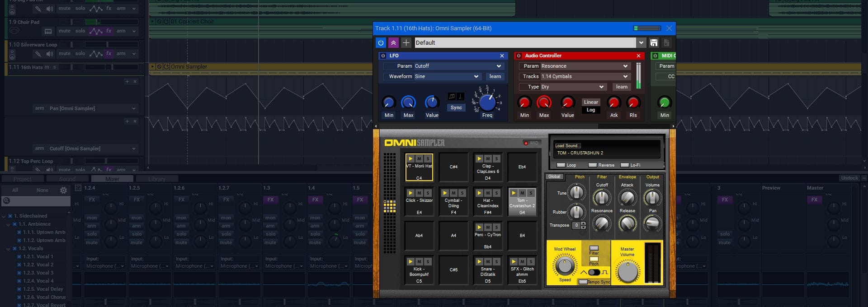Mute the VT - Morii Hat pad

tap(419, 158)
